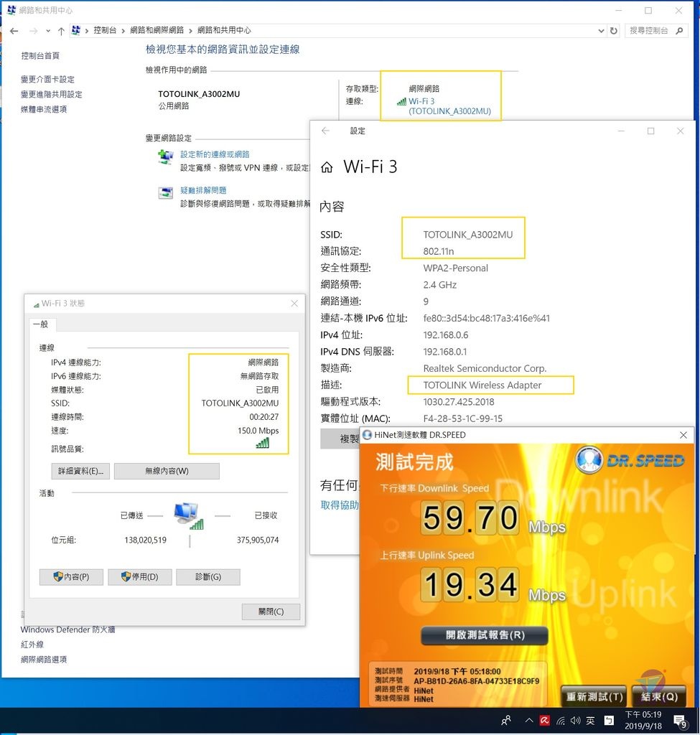This screenshot has height=735, width=700.
Task: Click 取得協助 link in Settings
Action: click(x=340, y=505)
